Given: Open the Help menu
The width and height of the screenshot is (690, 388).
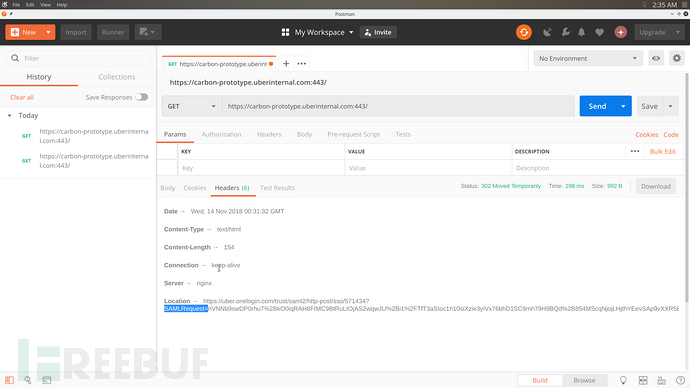Looking at the screenshot, I should coord(62,5).
